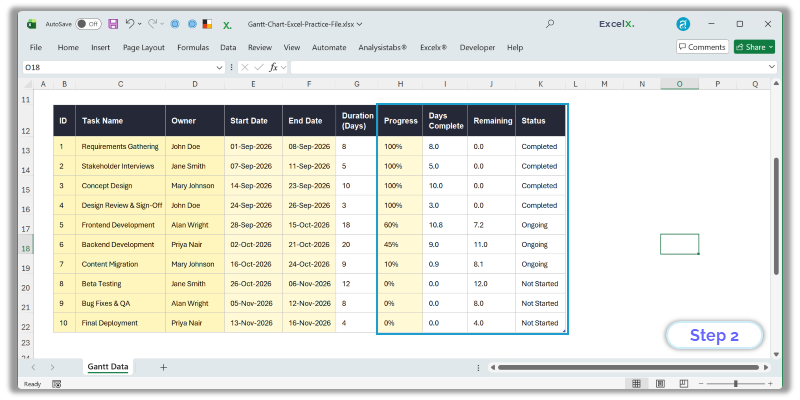Open the Home ribbon tab
The image size is (800, 400).
click(x=68, y=47)
